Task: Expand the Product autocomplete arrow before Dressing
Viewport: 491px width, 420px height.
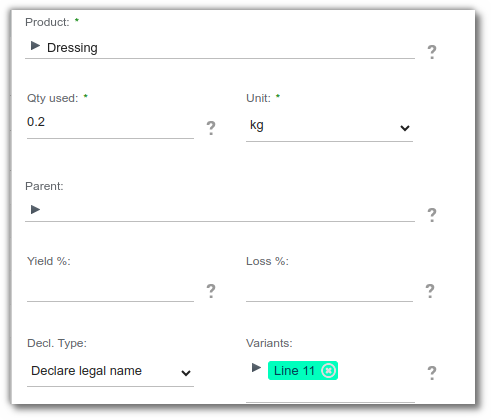Action: point(35,46)
